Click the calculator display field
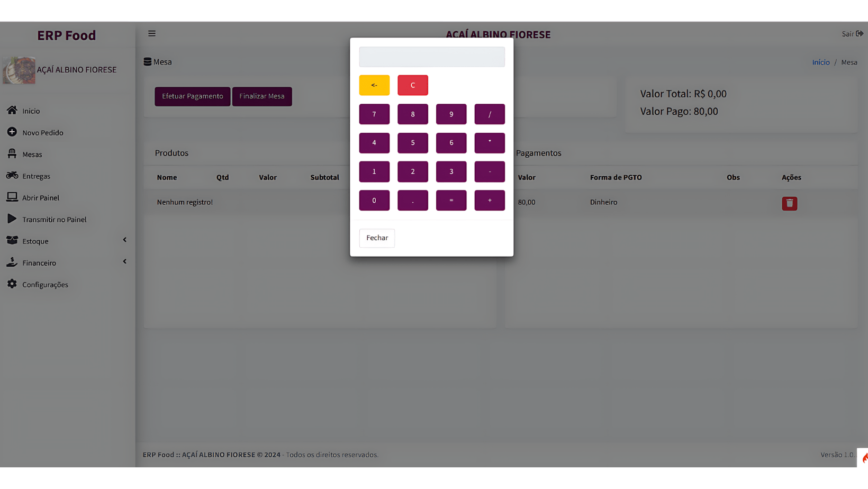 point(431,57)
